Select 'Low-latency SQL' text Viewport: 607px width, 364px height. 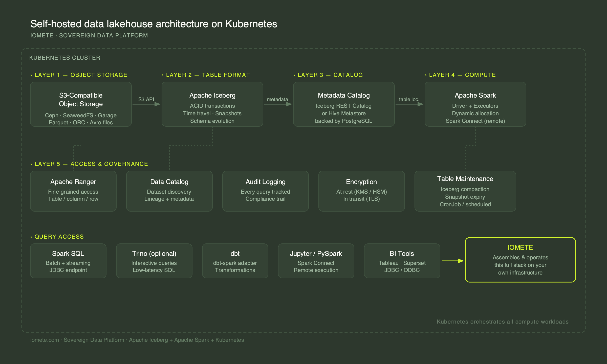point(154,270)
